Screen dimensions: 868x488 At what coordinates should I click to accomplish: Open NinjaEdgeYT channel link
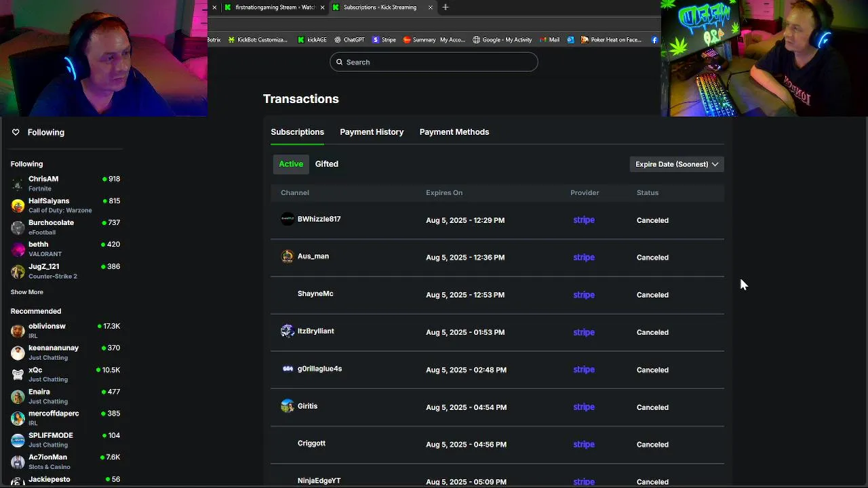click(319, 481)
